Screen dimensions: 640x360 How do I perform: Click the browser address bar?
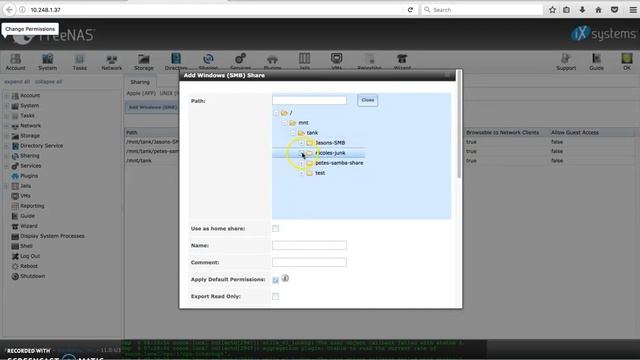216,9
